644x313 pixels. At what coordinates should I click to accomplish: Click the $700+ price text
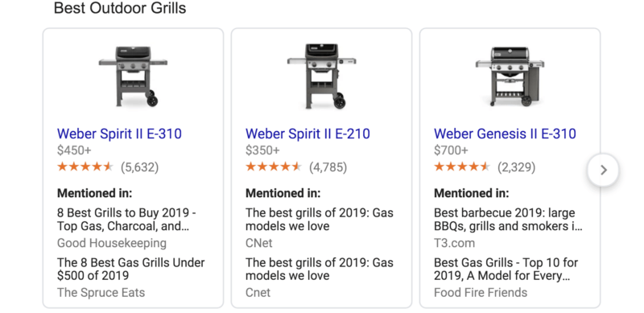pos(451,150)
